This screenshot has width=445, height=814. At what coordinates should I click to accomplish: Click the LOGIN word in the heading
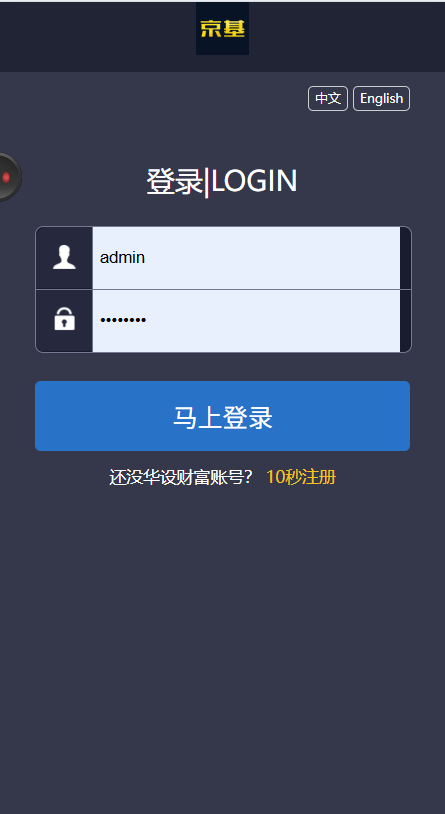click(x=254, y=181)
